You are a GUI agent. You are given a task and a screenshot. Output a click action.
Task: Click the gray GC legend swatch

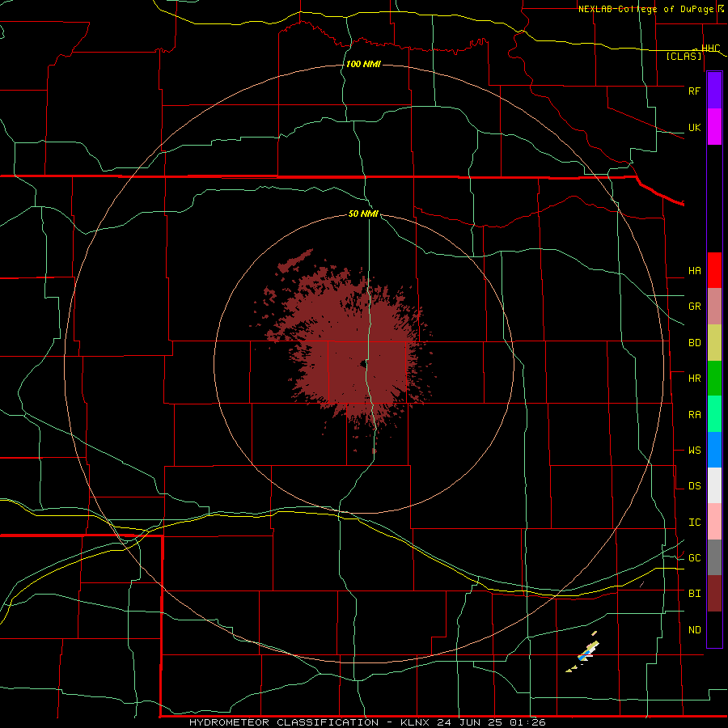tap(714, 557)
